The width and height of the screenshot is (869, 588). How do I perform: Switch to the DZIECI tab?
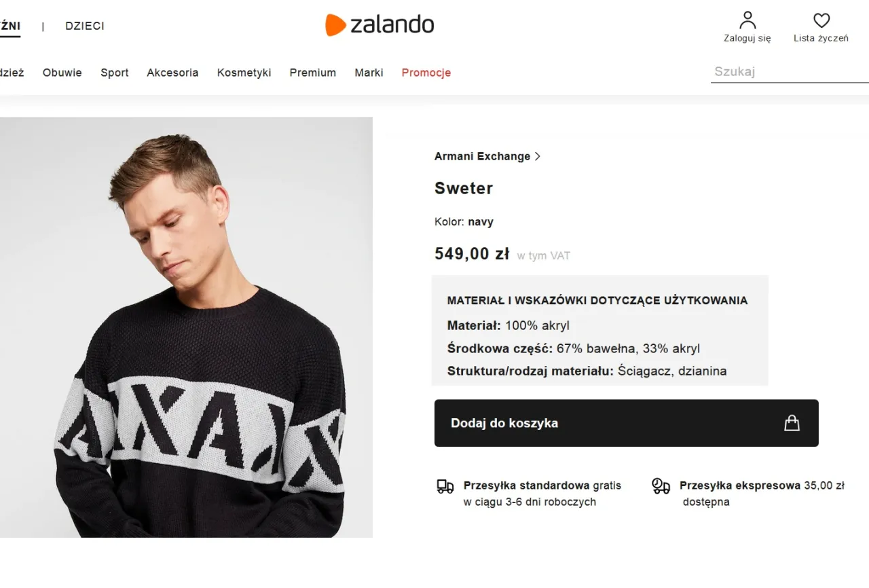84,26
